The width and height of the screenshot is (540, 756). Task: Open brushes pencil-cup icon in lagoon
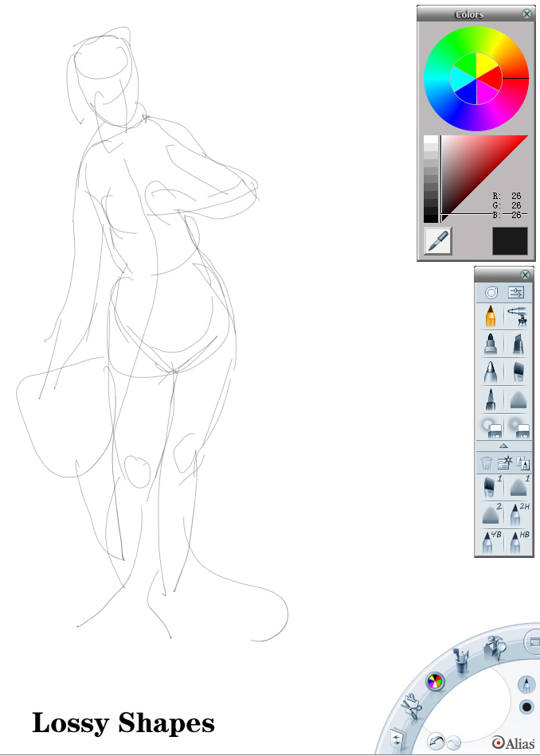(x=462, y=660)
